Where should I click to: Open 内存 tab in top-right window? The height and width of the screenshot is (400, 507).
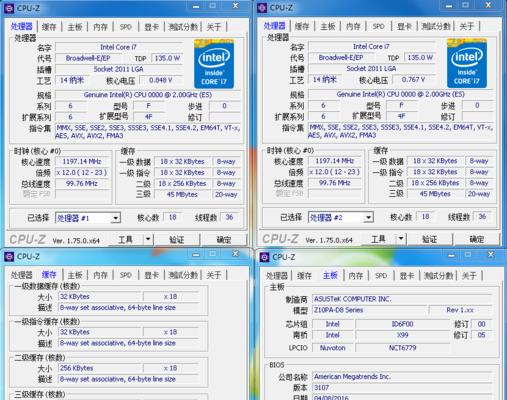[353, 26]
